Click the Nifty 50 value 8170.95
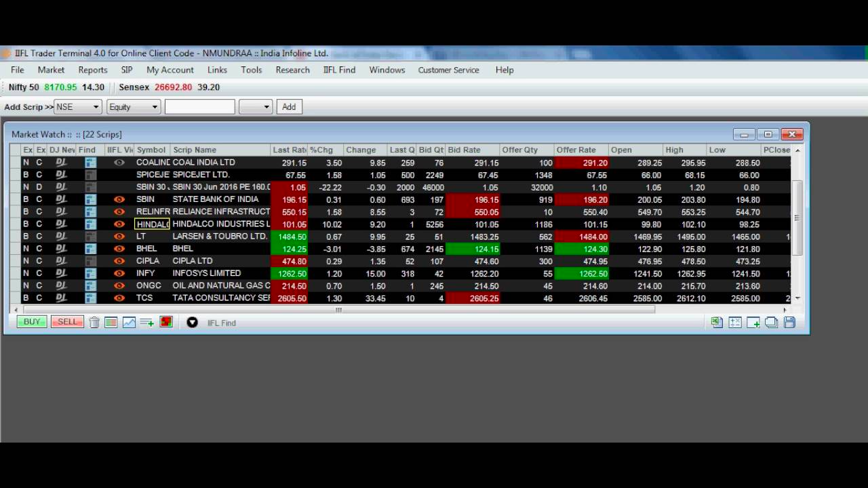Image resolution: width=868 pixels, height=488 pixels. tap(60, 87)
